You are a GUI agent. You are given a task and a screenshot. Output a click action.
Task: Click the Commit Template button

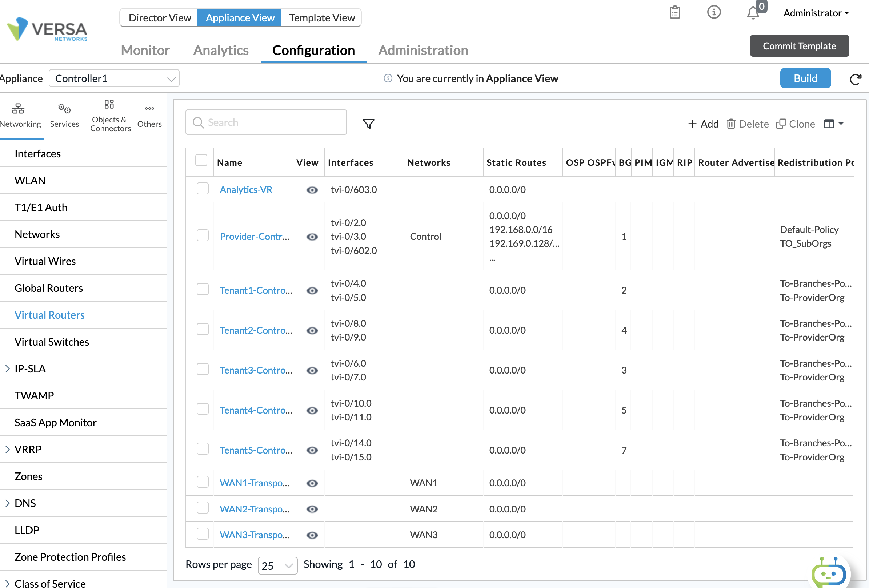(x=799, y=46)
